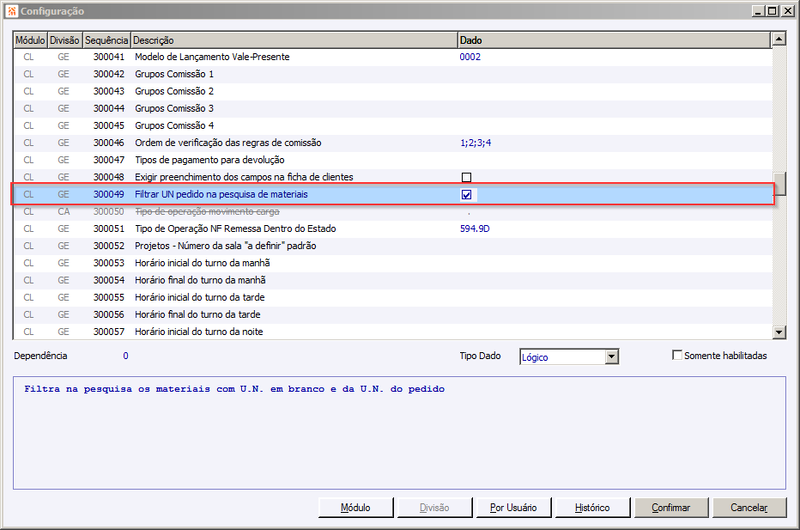Click the Configuração window title icon
This screenshot has width=800, height=530.
(x=12, y=11)
